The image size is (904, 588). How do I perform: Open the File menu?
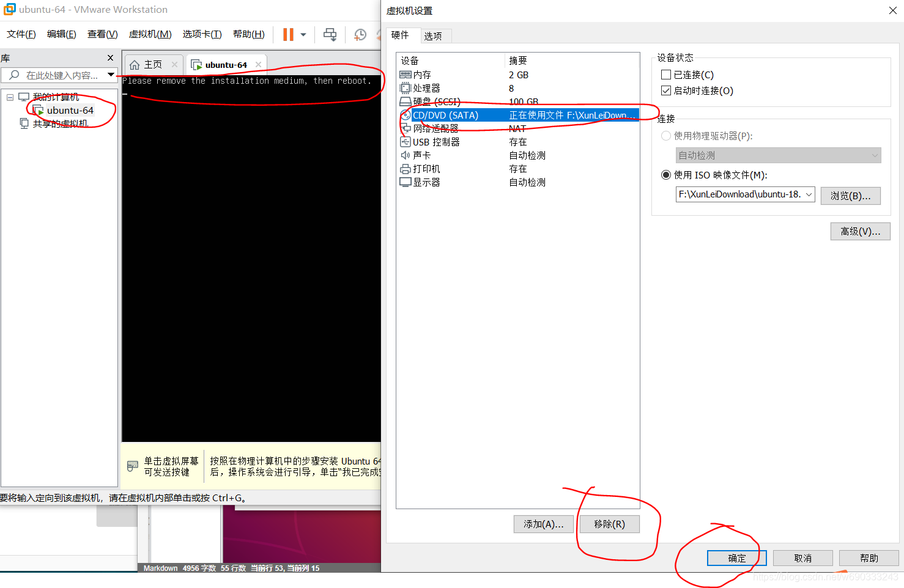(21, 34)
